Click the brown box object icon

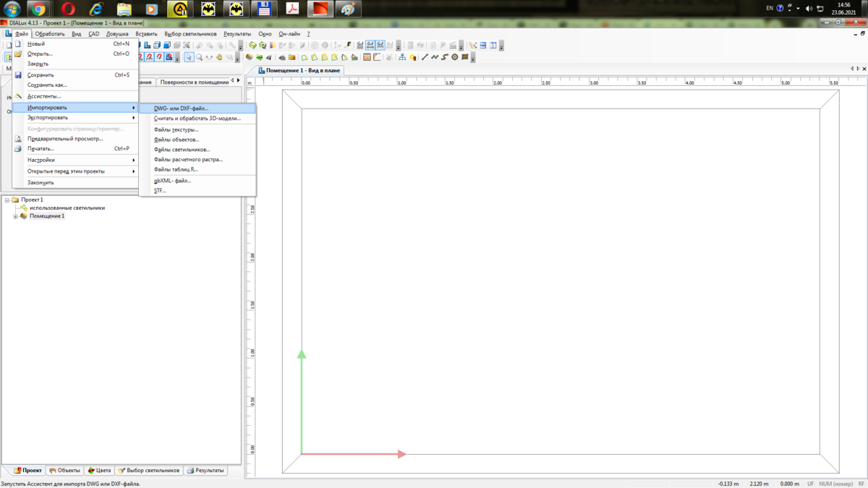point(249,57)
